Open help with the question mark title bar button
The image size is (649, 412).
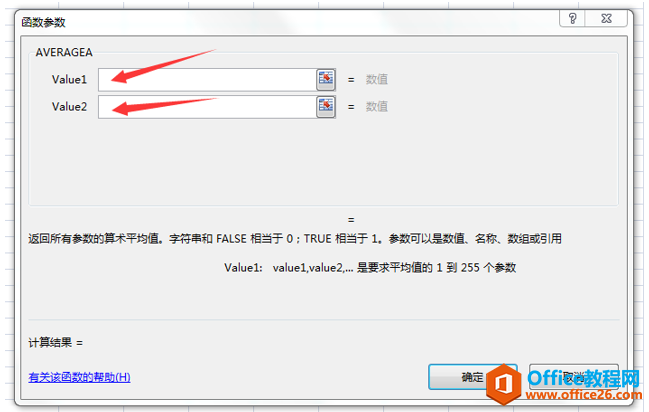click(572, 19)
